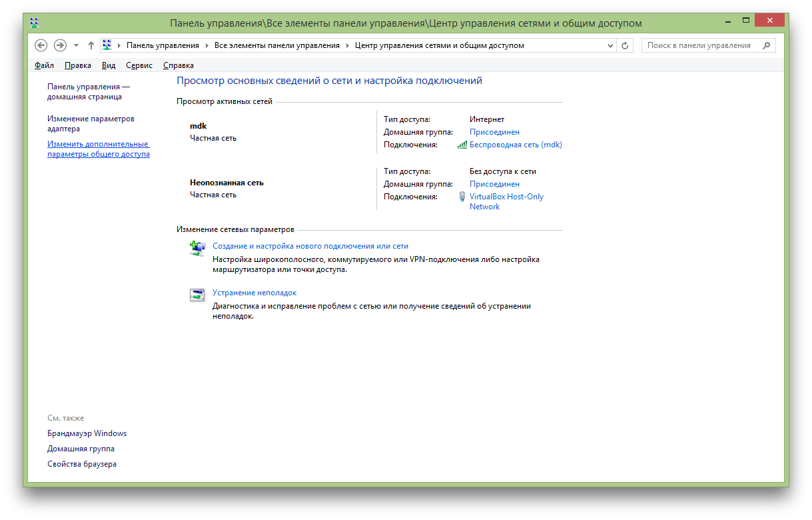This screenshot has width=812, height=520.
Task: Open the recent locations dropdown arrow
Action: pos(76,45)
